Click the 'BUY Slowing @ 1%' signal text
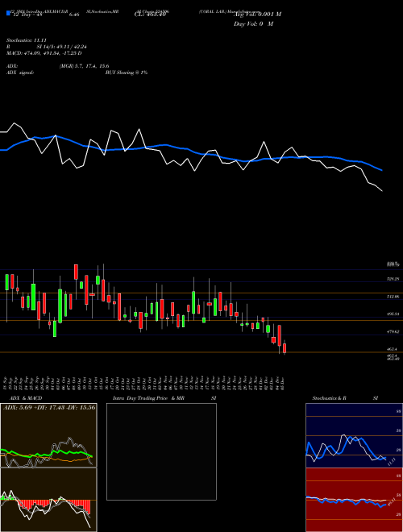Image resolution: width=403 pixels, height=532 pixels. 127,73
